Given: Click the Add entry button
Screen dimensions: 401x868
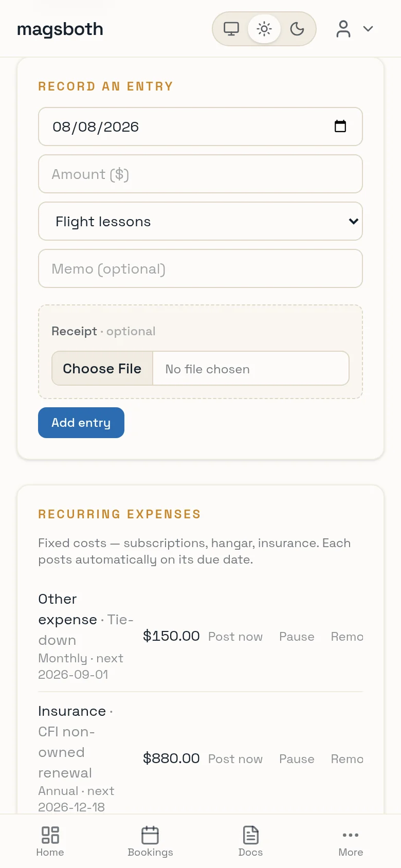Looking at the screenshot, I should (x=81, y=423).
